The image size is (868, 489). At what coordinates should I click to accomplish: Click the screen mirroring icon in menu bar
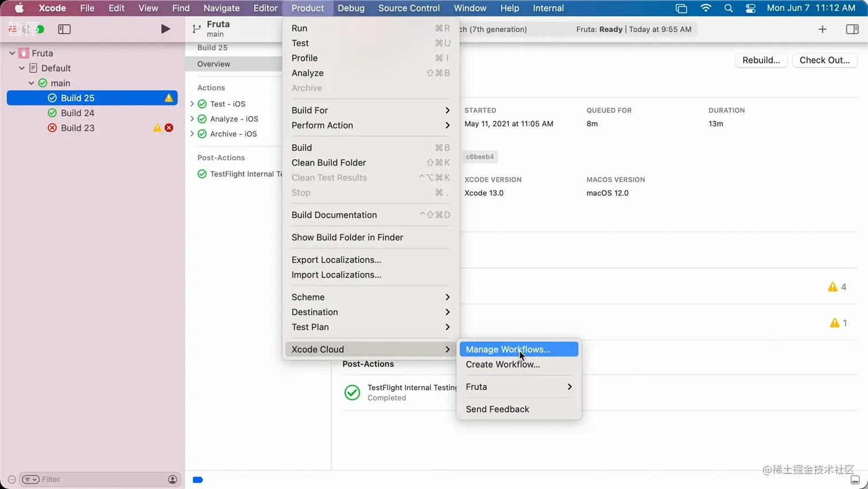pyautogui.click(x=681, y=8)
